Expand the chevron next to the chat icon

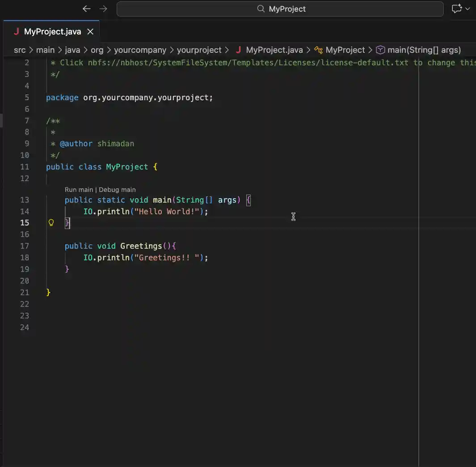[468, 9]
